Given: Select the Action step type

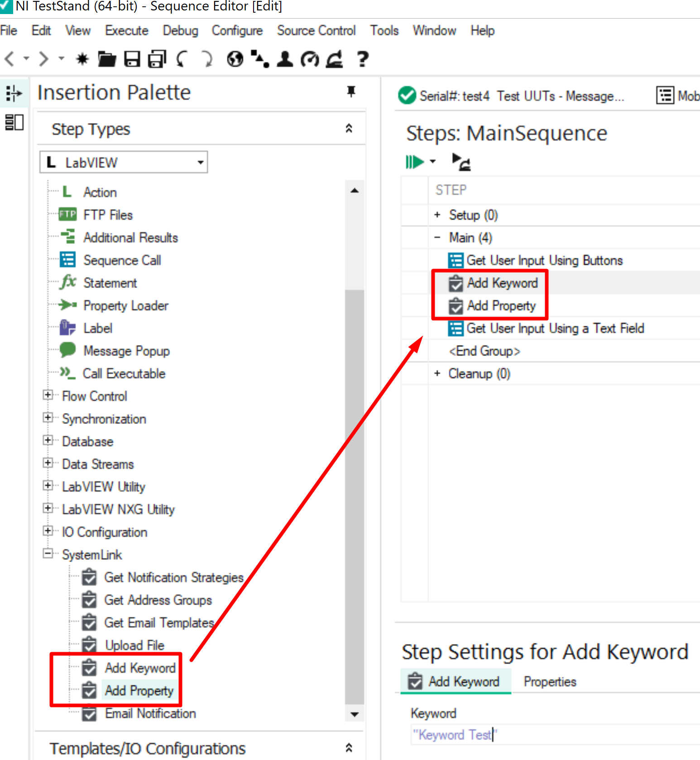Looking at the screenshot, I should click(x=100, y=192).
